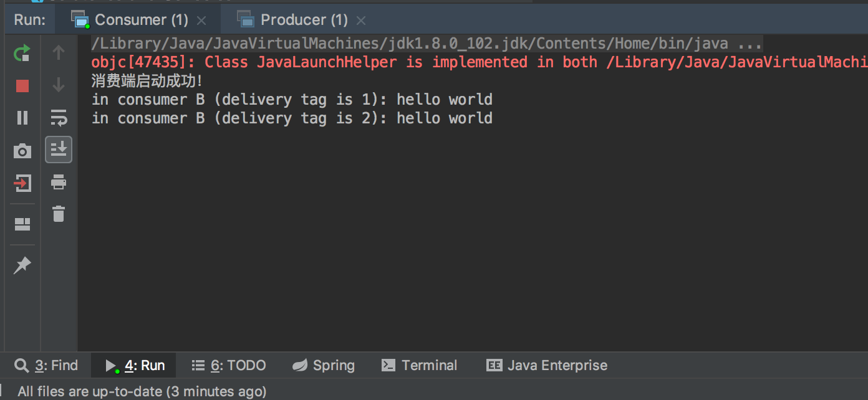
Task: Stop the running Consumer process
Action: click(22, 85)
